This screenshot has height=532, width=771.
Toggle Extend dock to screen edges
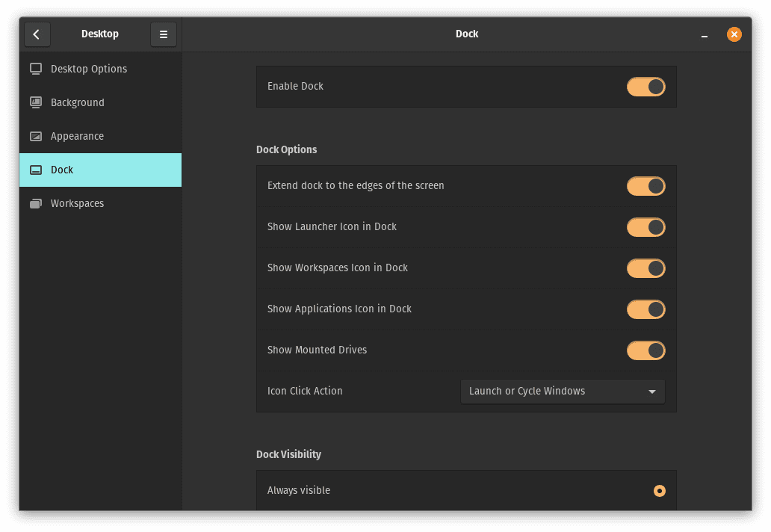(x=646, y=186)
